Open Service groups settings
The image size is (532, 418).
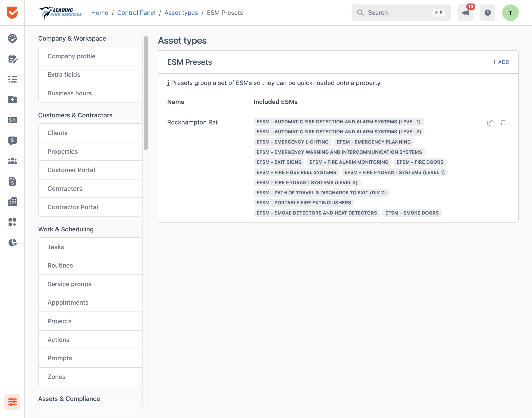coord(90,284)
